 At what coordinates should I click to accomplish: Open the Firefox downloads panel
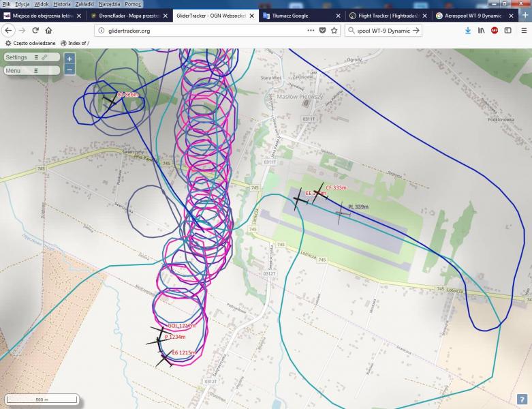coord(468,30)
